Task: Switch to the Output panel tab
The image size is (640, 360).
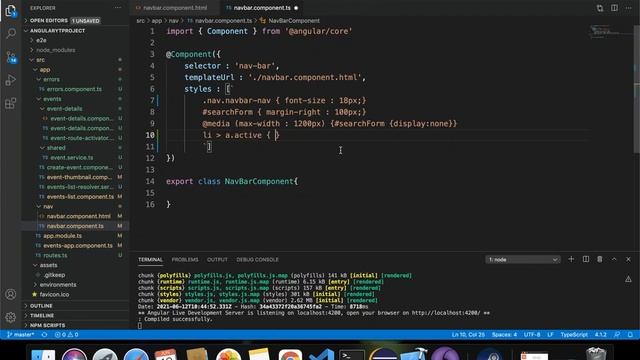Action: point(217,260)
